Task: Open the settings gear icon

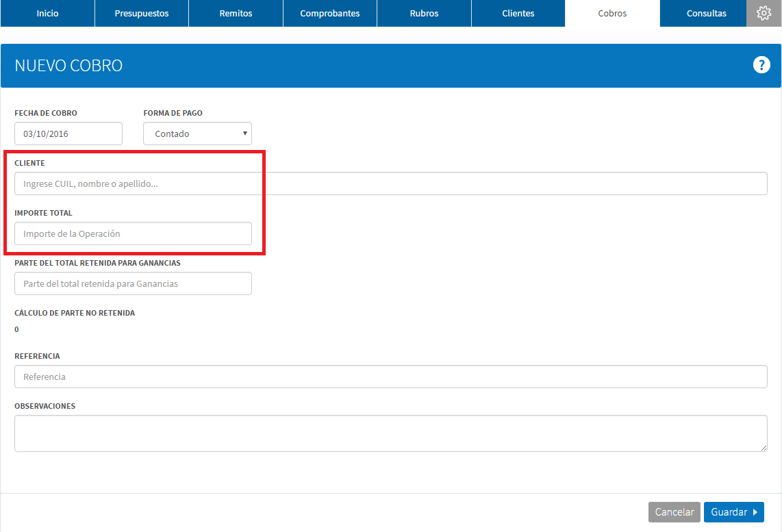Action: [x=764, y=14]
